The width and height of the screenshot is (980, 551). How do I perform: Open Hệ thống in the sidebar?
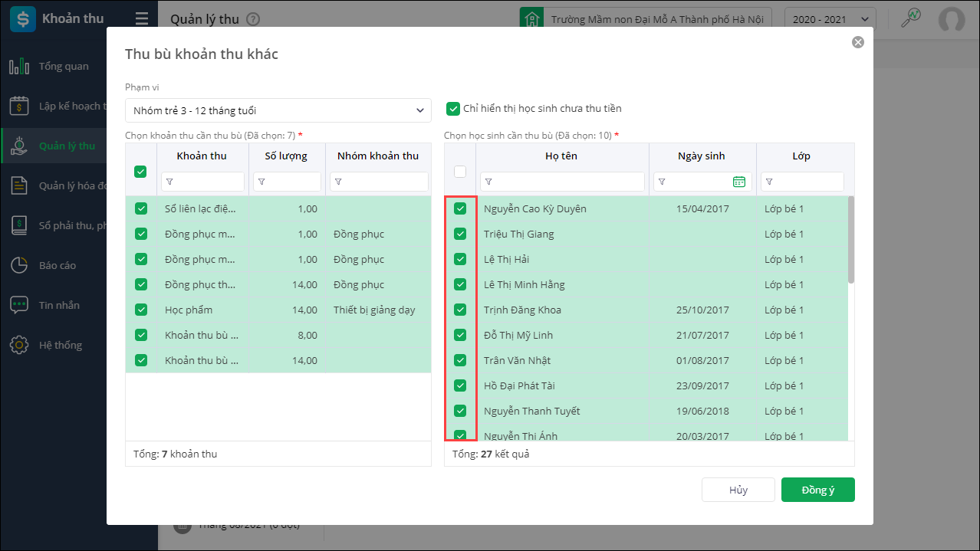pyautogui.click(x=60, y=345)
